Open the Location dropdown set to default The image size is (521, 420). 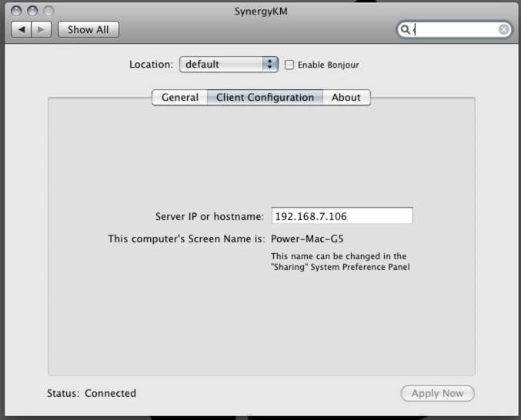click(x=229, y=64)
